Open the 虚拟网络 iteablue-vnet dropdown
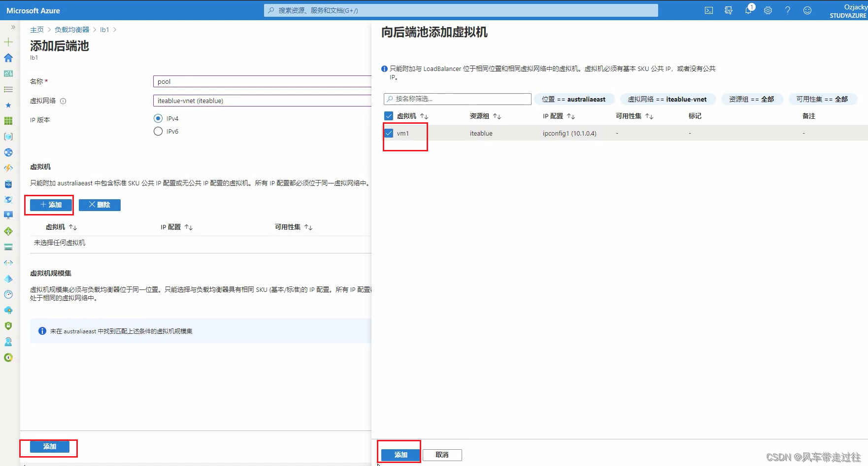The image size is (868, 466). [x=262, y=101]
